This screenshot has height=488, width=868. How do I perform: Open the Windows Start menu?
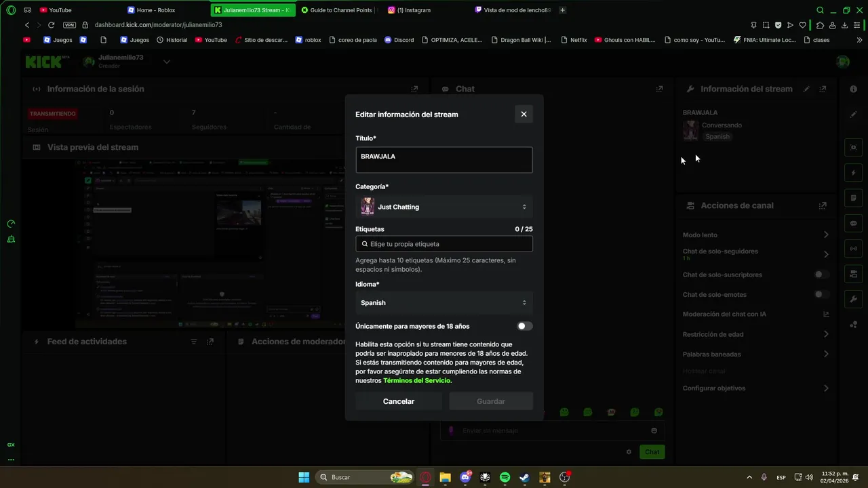click(x=304, y=477)
